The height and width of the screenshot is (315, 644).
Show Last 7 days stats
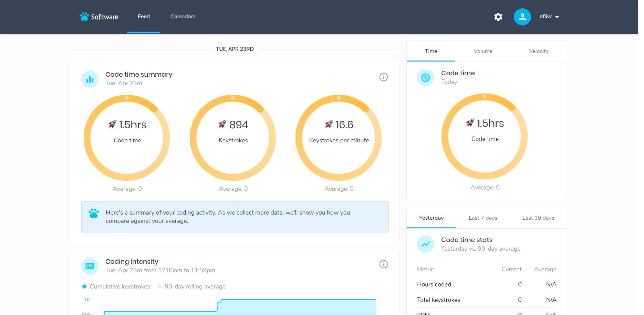(483, 218)
